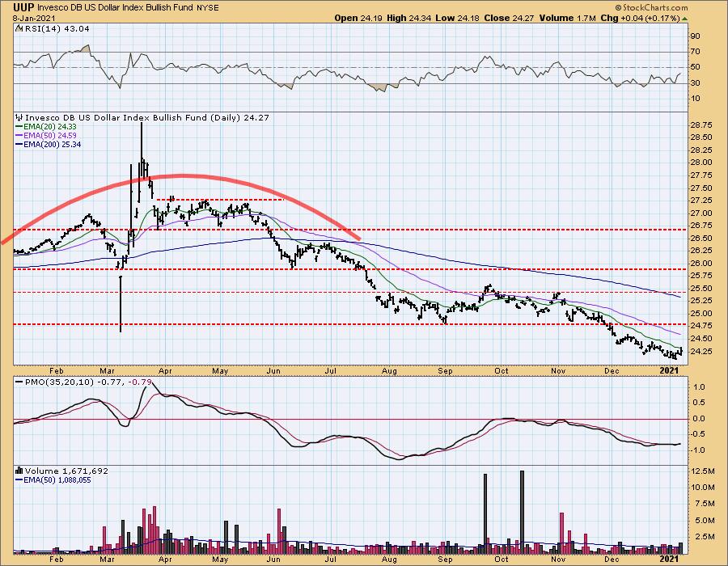Click the Volume 1.7M header value
Viewport: 728px width, 566px height.
(568, 18)
